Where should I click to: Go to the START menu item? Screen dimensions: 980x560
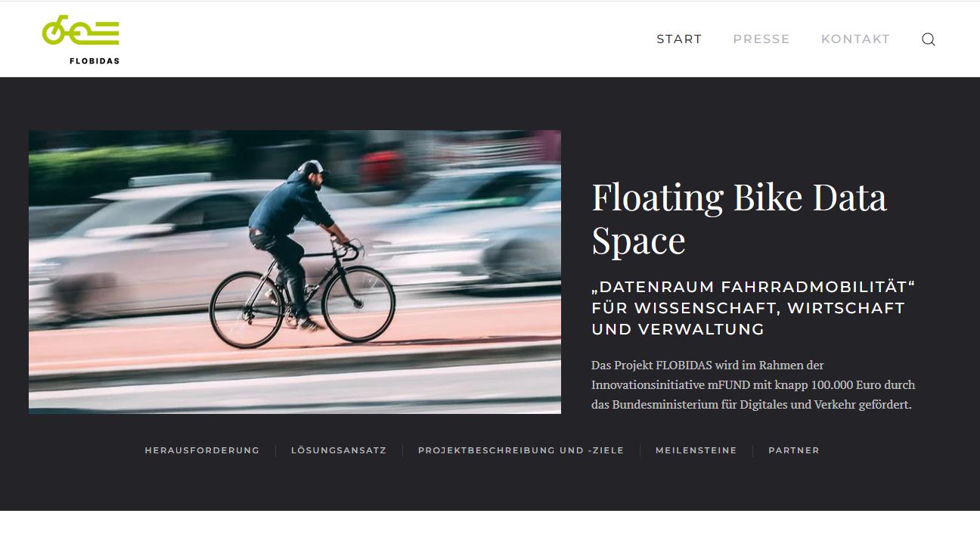tap(679, 39)
